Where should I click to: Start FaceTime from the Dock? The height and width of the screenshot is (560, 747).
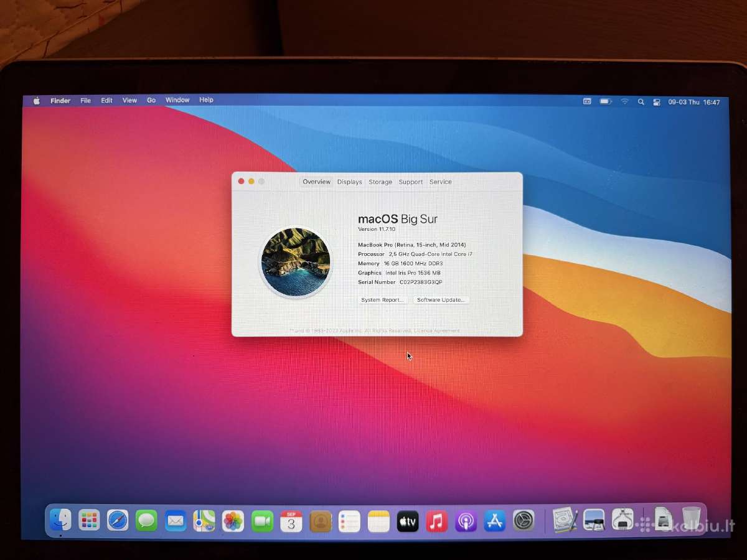click(x=262, y=521)
